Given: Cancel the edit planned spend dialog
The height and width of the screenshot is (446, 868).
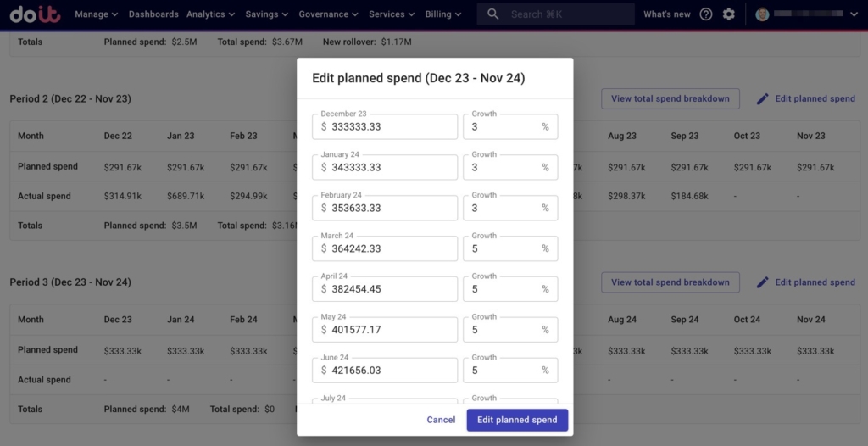Looking at the screenshot, I should click(441, 420).
